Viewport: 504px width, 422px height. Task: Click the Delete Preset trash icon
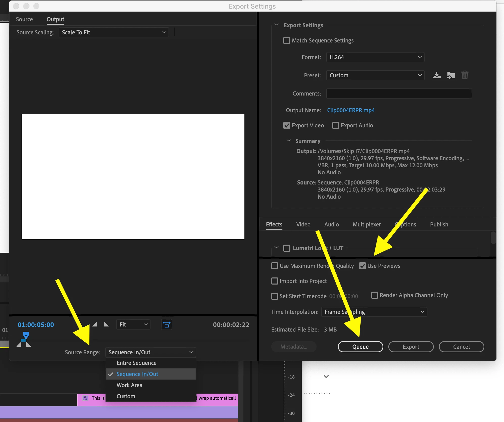pos(465,75)
